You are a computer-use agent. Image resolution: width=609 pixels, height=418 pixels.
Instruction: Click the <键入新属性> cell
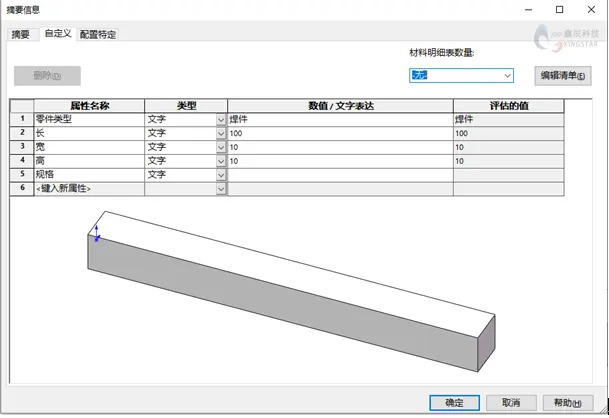89,189
